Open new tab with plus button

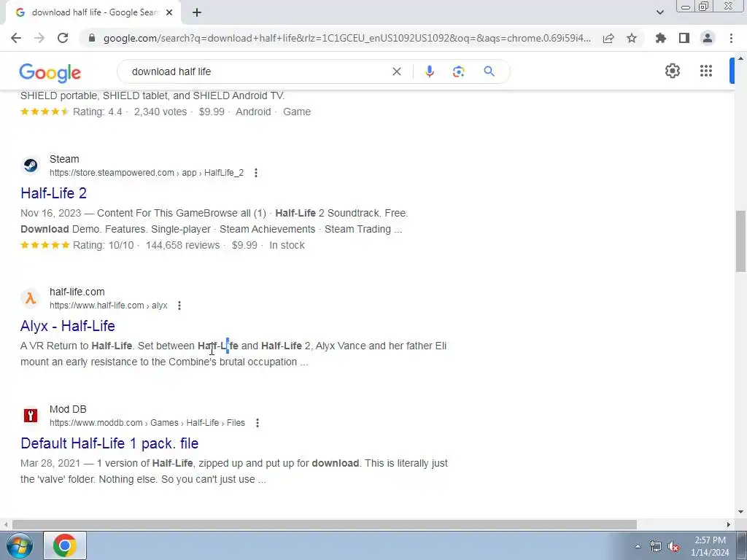[197, 12]
